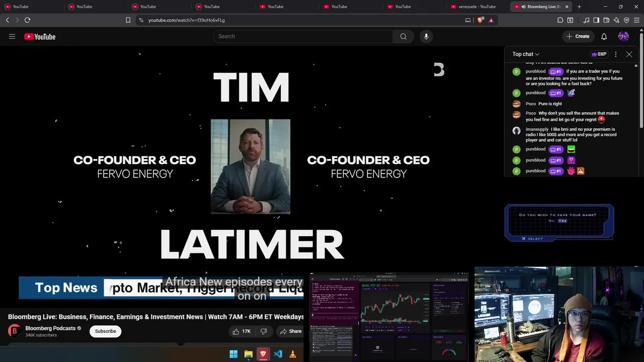Image resolution: width=644 pixels, height=362 pixels.
Task: Switch to the venezuela - YouTube tab
Action: pyautogui.click(x=477, y=7)
